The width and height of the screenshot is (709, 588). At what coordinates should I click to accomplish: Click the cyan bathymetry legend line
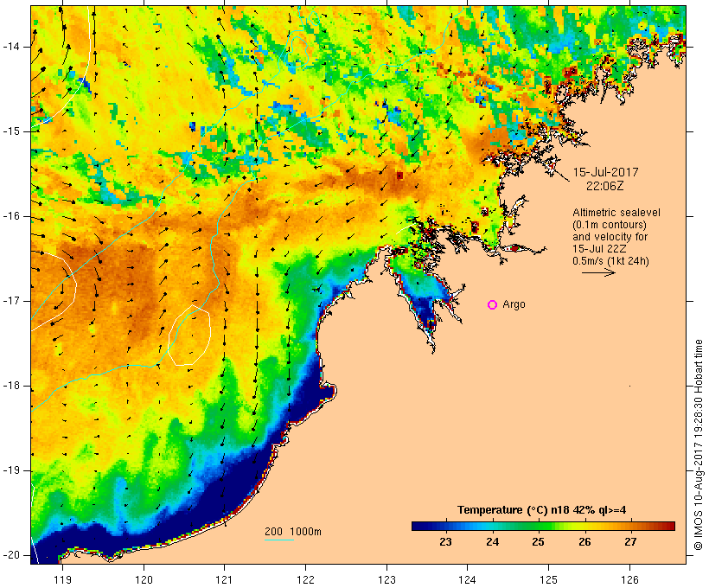[x=279, y=540]
